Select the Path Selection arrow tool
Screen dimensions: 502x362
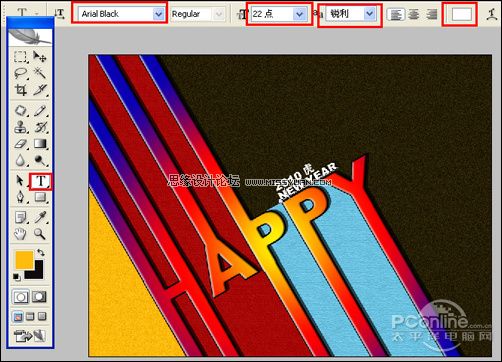[20, 181]
